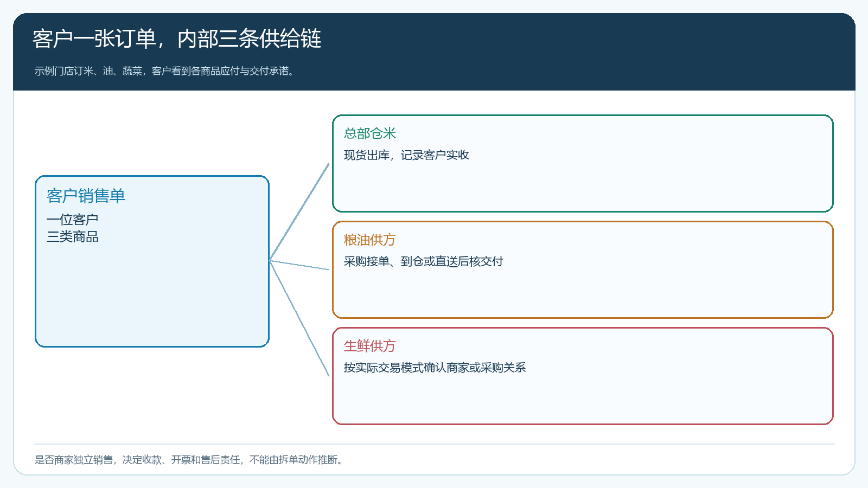Screen dimensions: 868x488
Task: Select the 三类商品 line
Action: tap(72, 237)
